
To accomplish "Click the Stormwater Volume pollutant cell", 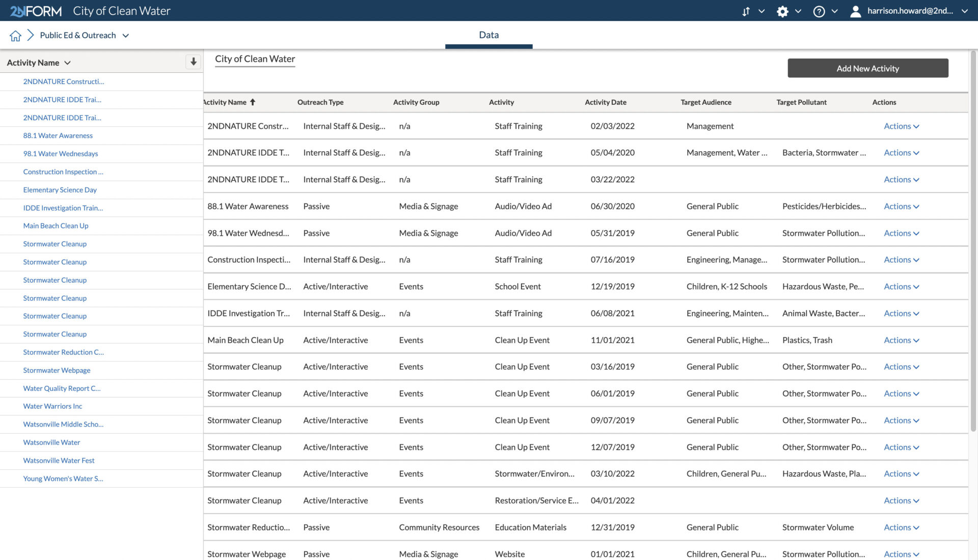I will click(818, 527).
